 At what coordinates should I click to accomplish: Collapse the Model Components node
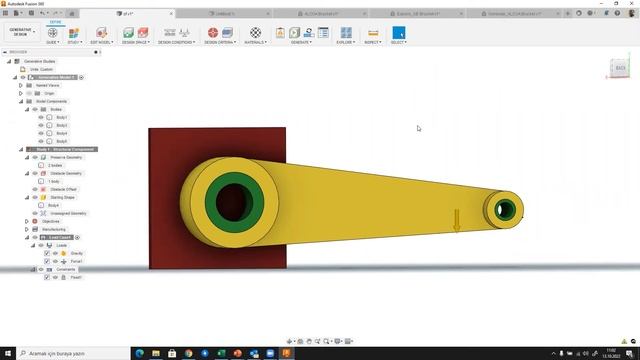click(21, 101)
